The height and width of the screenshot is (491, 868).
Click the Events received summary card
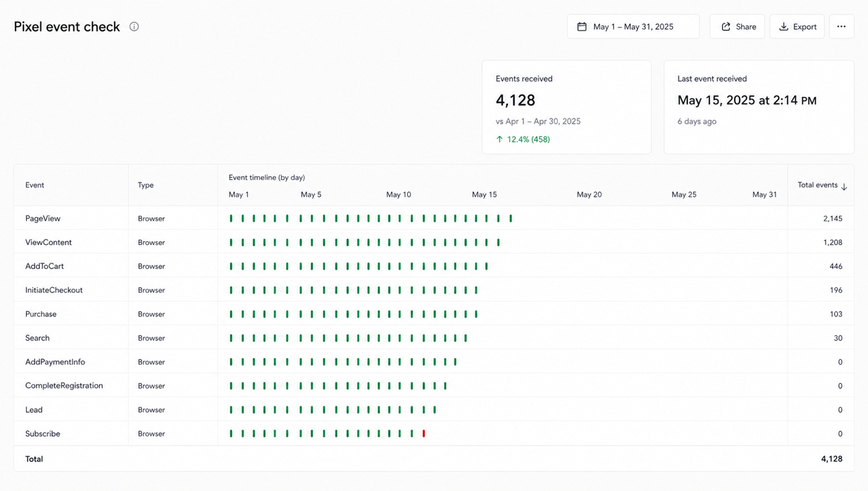point(567,107)
